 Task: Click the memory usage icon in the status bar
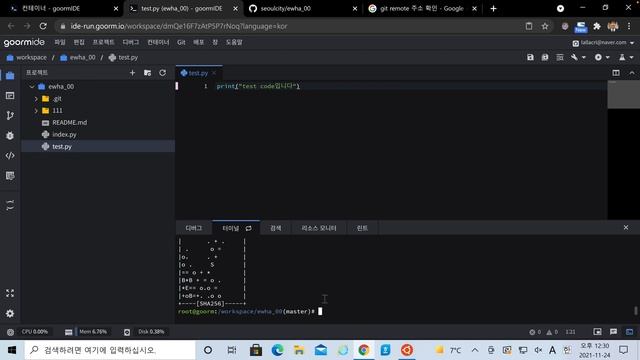(x=69, y=332)
